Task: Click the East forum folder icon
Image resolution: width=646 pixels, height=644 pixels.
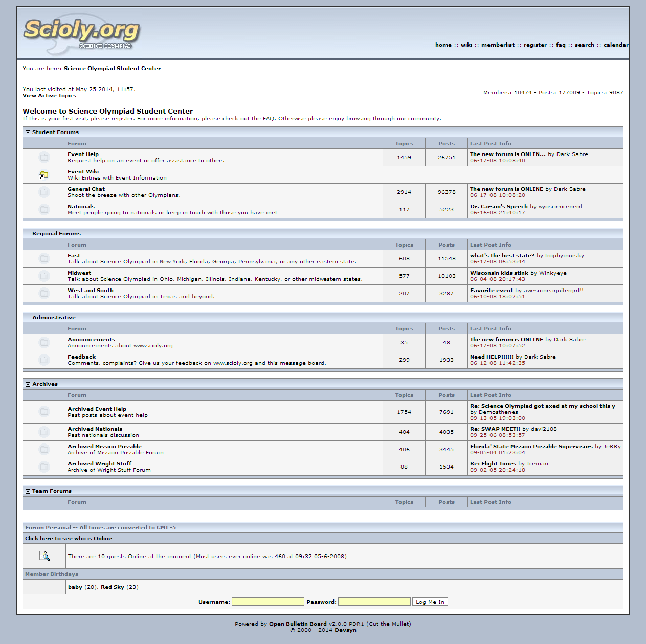Action: click(44, 258)
